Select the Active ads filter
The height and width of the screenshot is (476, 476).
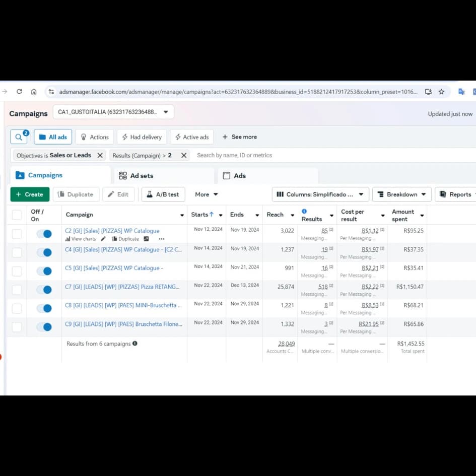pyautogui.click(x=192, y=137)
